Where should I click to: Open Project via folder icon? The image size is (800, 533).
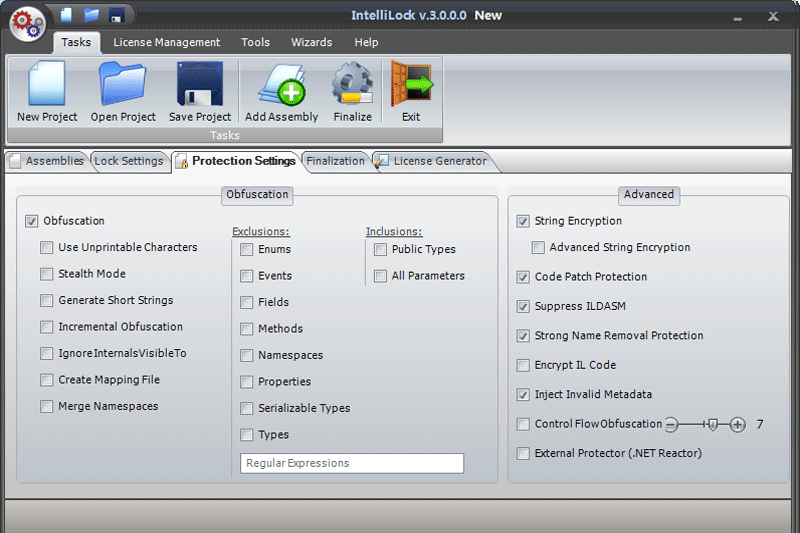pyautogui.click(x=123, y=84)
